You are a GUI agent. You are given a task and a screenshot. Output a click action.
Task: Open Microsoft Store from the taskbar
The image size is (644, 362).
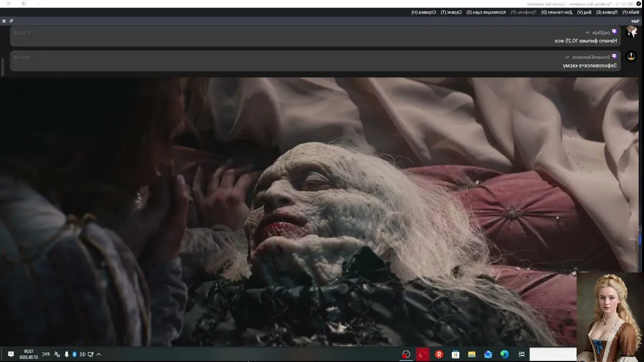[x=455, y=354]
